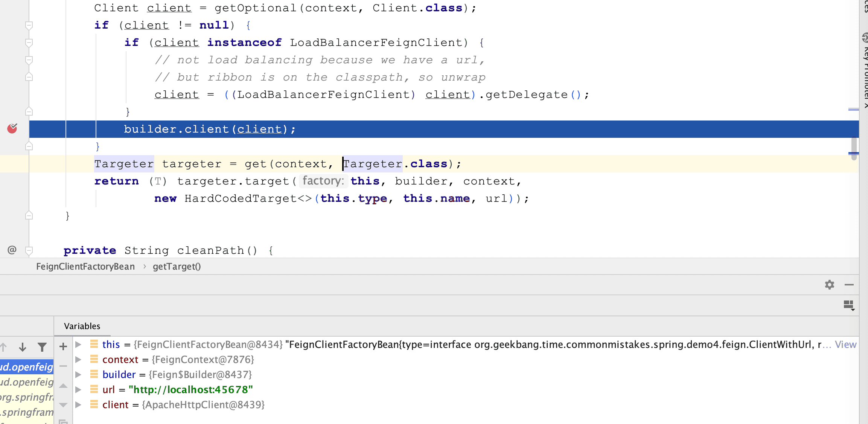Click FeignClientFactoryBean breadcrumb
Image resolution: width=868 pixels, height=424 pixels.
coord(85,267)
